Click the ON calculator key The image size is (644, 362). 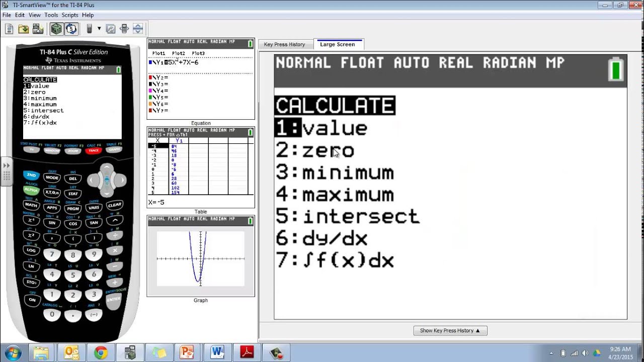click(32, 300)
